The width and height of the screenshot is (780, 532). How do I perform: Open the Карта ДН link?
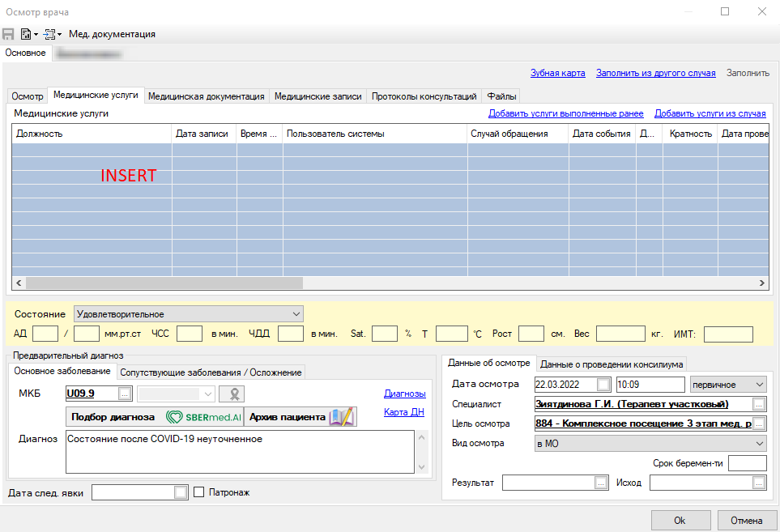(x=404, y=412)
